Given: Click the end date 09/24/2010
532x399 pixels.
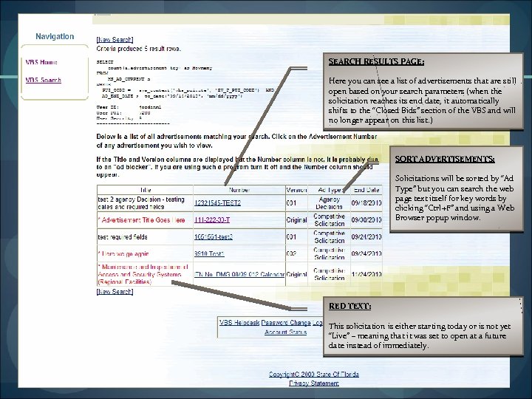Looking at the screenshot, I should [x=366, y=253].
